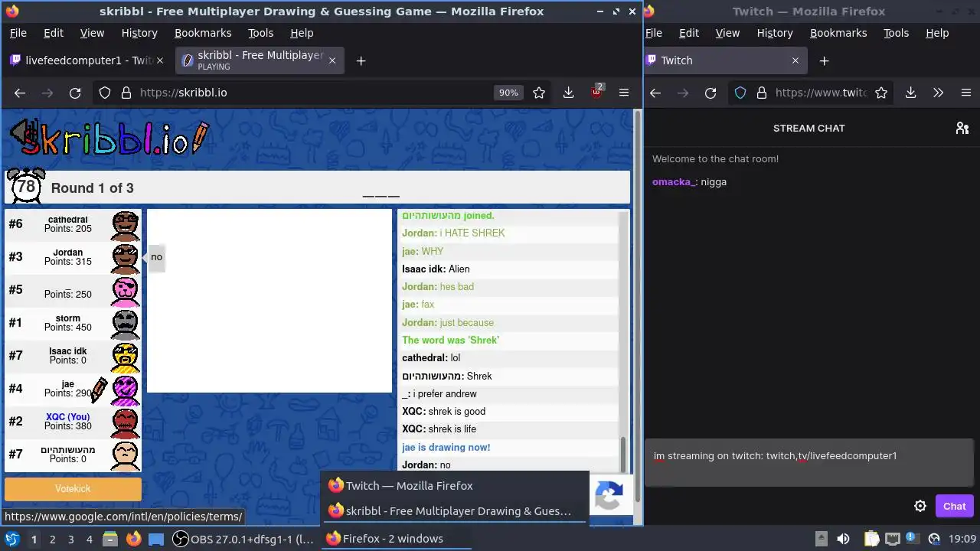The image size is (980, 551).
Task: Open Twitch chat community users icon
Action: pos(962,128)
